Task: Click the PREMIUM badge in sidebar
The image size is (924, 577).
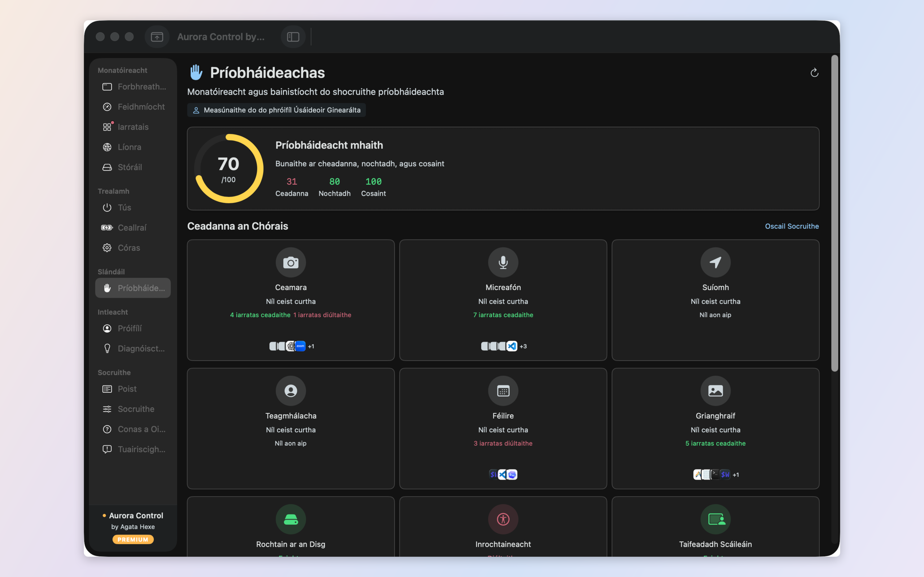Action: (x=133, y=539)
